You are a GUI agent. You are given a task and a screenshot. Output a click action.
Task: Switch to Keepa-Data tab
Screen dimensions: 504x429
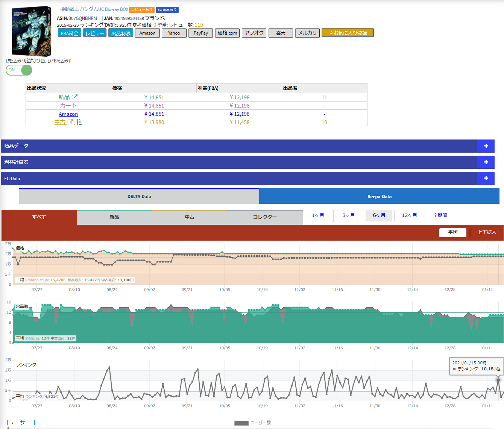[379, 196]
